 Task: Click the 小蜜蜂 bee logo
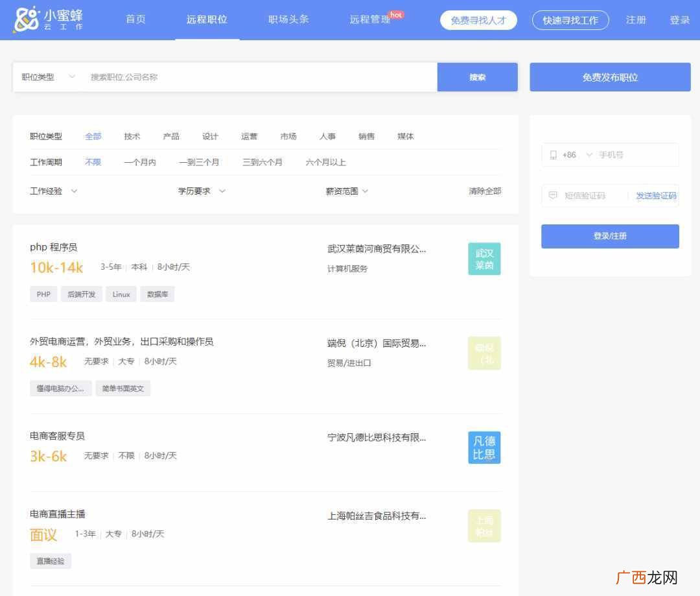pyautogui.click(x=48, y=19)
